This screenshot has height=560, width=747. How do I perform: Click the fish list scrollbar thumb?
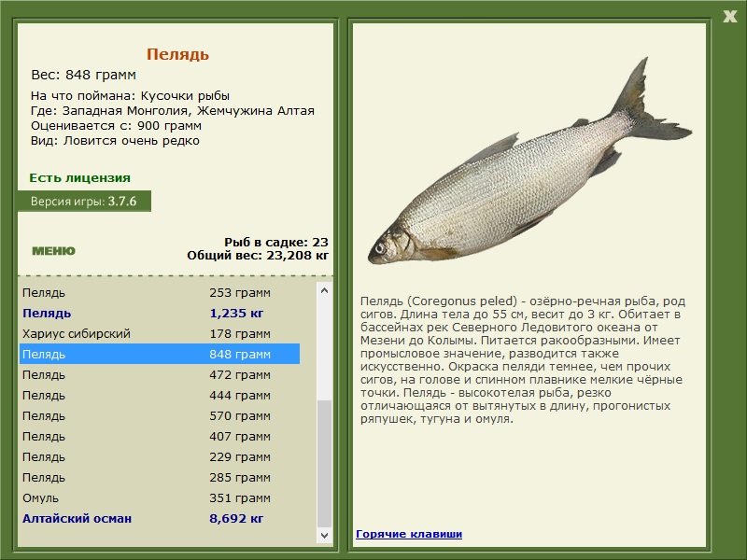(324, 463)
